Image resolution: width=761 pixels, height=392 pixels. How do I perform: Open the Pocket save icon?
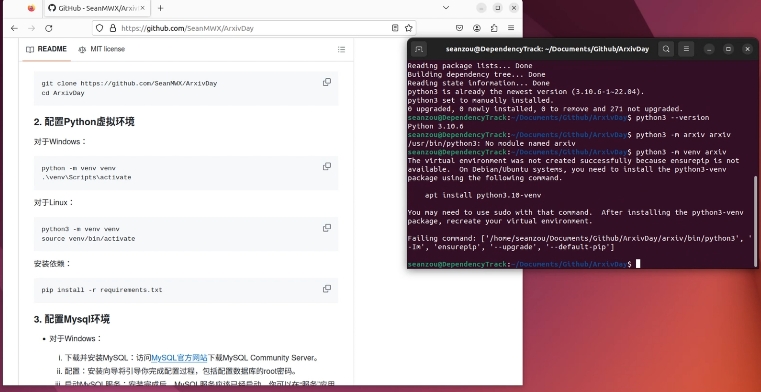[x=459, y=28]
